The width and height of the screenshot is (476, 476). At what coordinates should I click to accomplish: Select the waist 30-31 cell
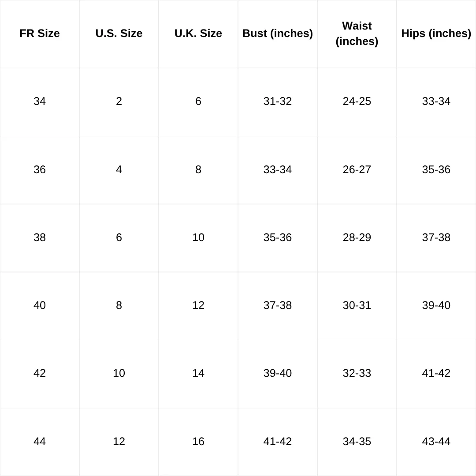click(x=357, y=305)
